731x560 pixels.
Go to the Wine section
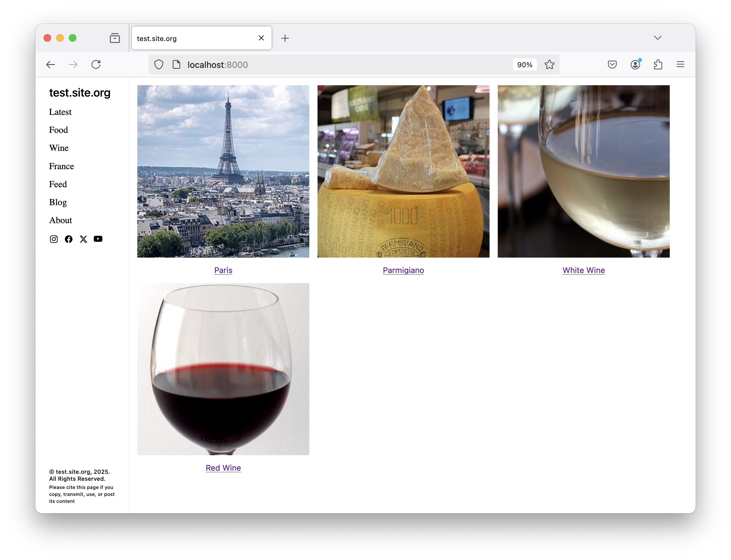pyautogui.click(x=59, y=148)
